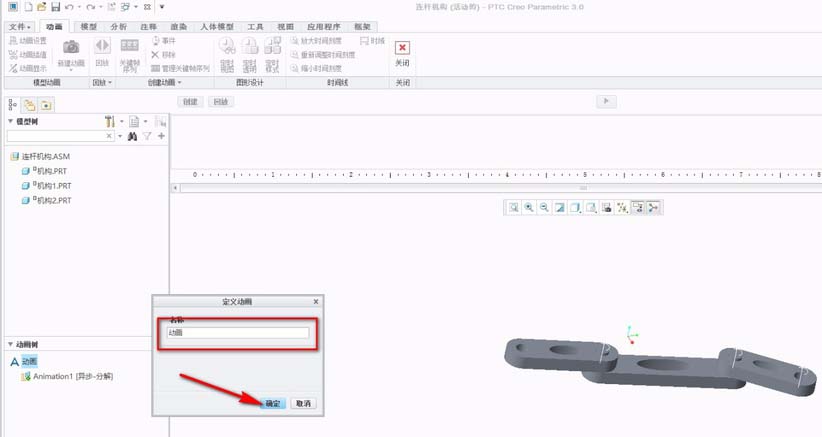Switch to the 人体模型 ribbon tab
822x437 pixels.
click(x=217, y=26)
